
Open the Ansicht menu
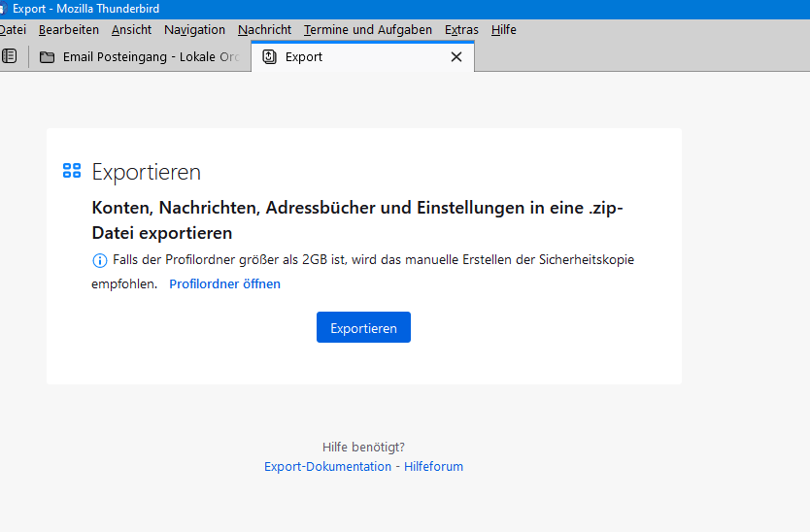131,30
